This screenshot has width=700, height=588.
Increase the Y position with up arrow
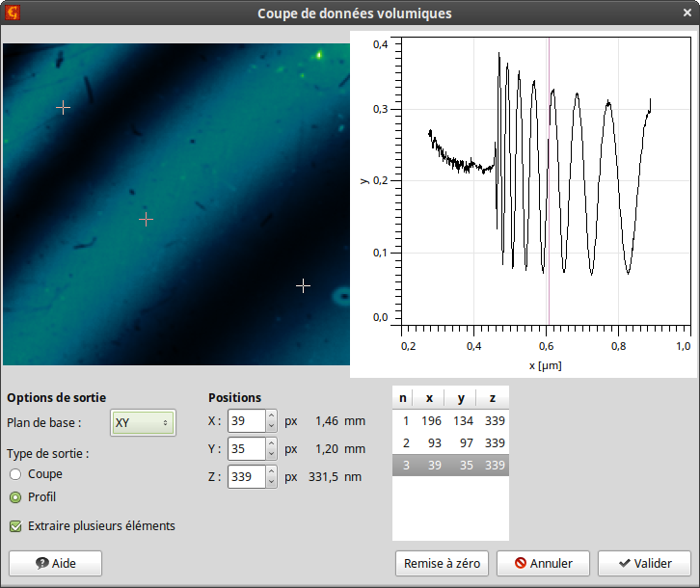(271, 443)
